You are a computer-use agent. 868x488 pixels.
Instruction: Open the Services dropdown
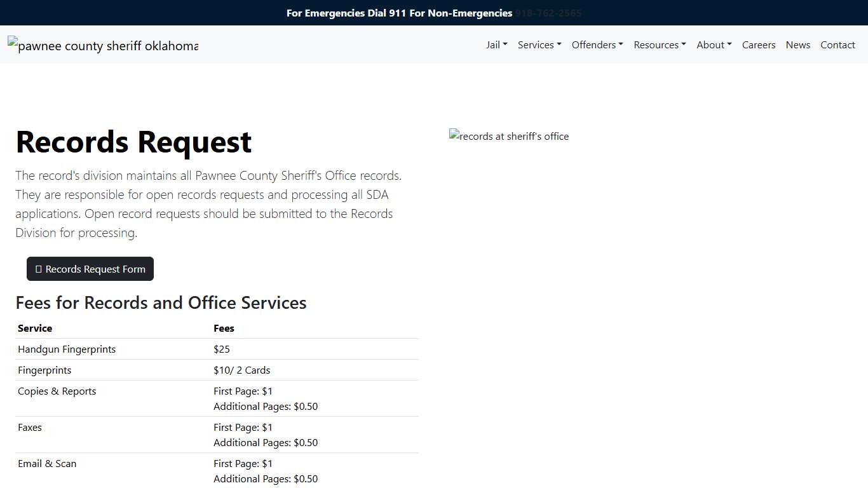[539, 44]
